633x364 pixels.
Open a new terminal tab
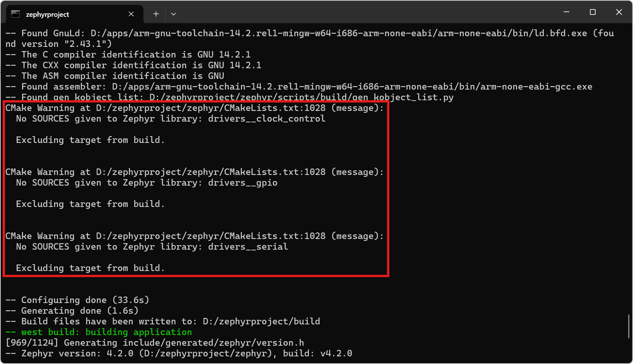coord(156,14)
